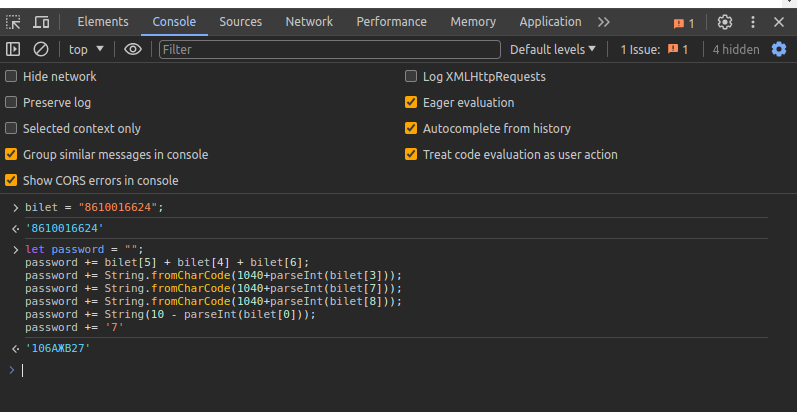Open Default levels dropdown
The image size is (797, 412).
(553, 49)
